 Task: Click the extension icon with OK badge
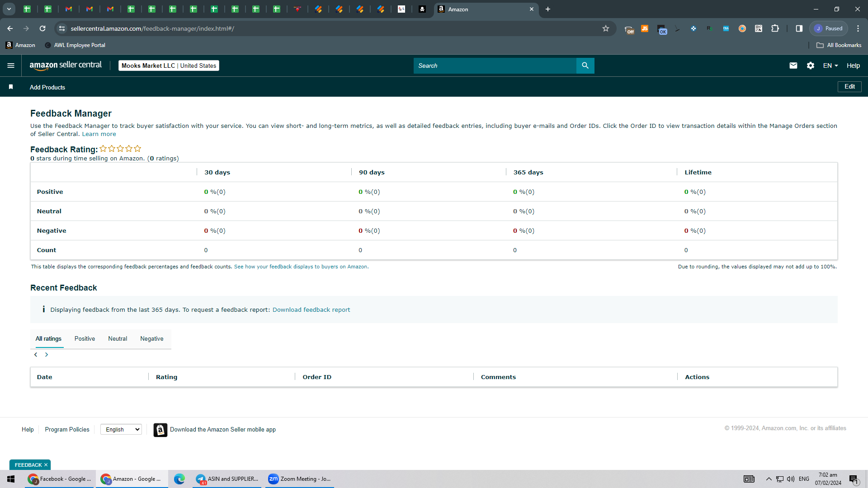tap(661, 30)
